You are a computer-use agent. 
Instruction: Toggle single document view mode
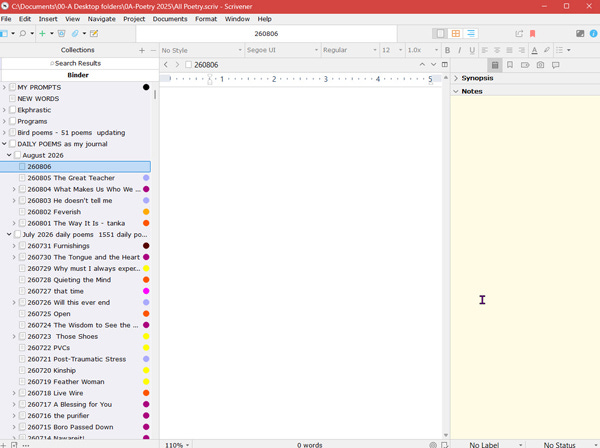440,34
